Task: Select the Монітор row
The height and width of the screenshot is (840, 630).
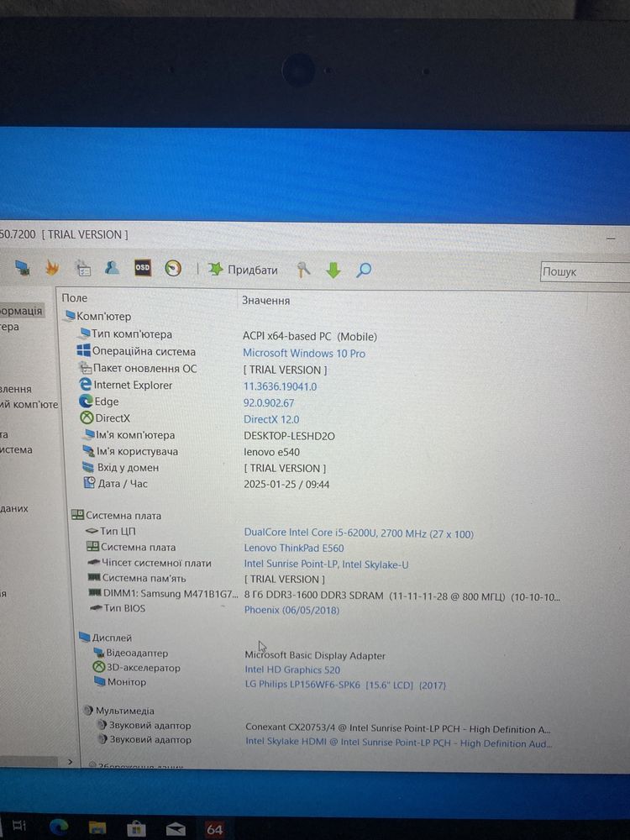Action: coord(120,682)
